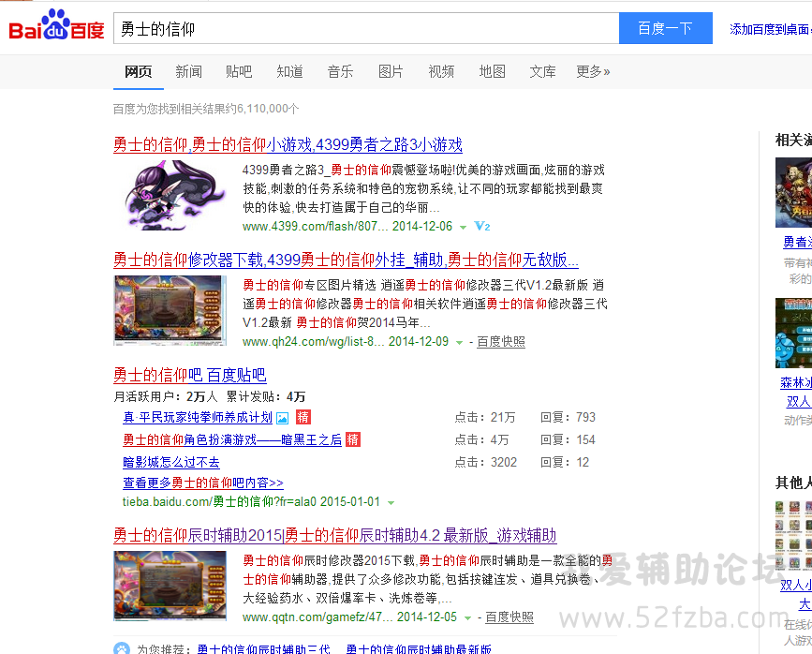Open 百度快照 for the qqtn.com result
This screenshot has width=812, height=654.
pos(509,617)
